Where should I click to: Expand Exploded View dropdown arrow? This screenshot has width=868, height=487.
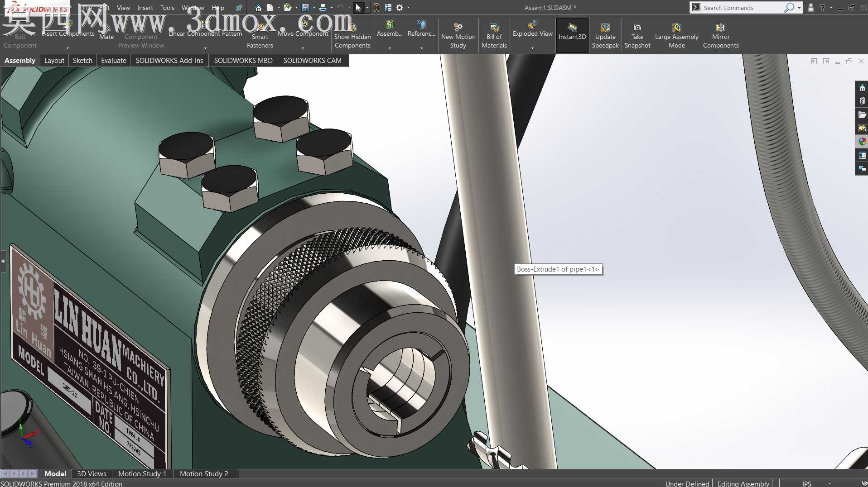point(532,48)
